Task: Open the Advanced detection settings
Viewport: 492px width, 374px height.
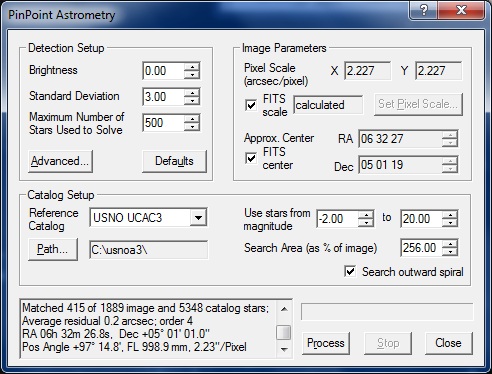Action: pos(60,161)
